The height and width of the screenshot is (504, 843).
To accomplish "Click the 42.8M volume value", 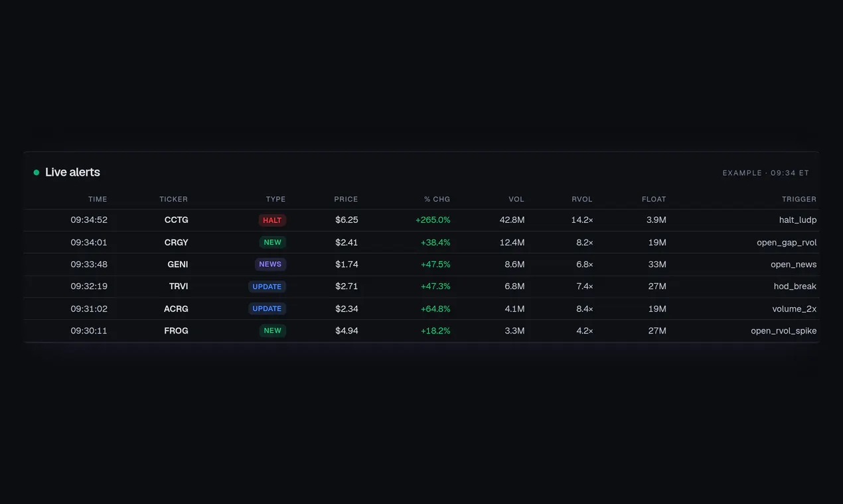I will point(512,220).
